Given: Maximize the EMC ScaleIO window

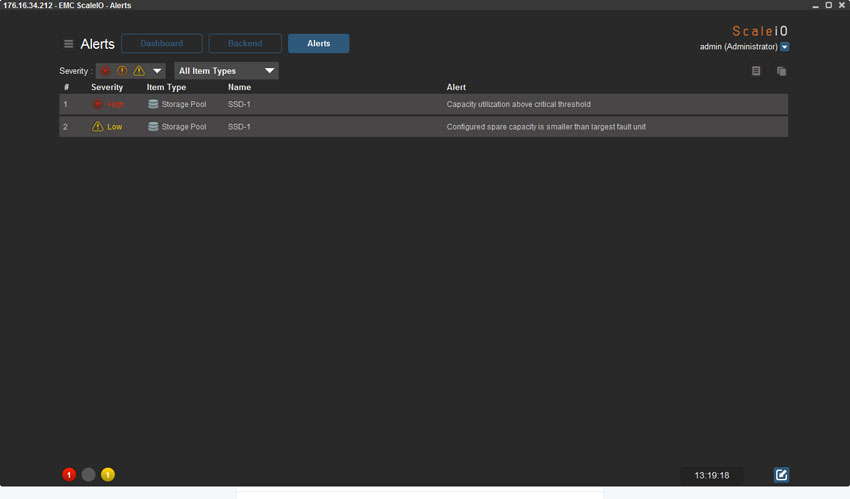Looking at the screenshot, I should coord(828,5).
